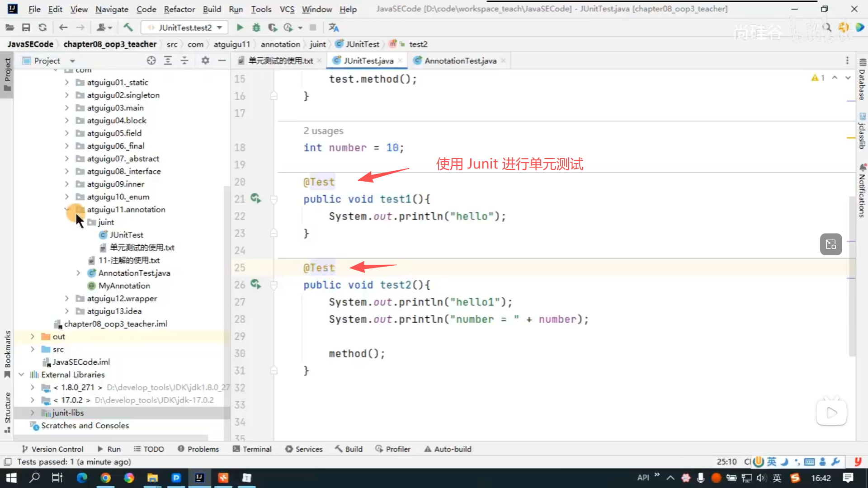Screen dimensions: 868x488
Task: Open the Translate icon in the toolbar
Action: [334, 28]
